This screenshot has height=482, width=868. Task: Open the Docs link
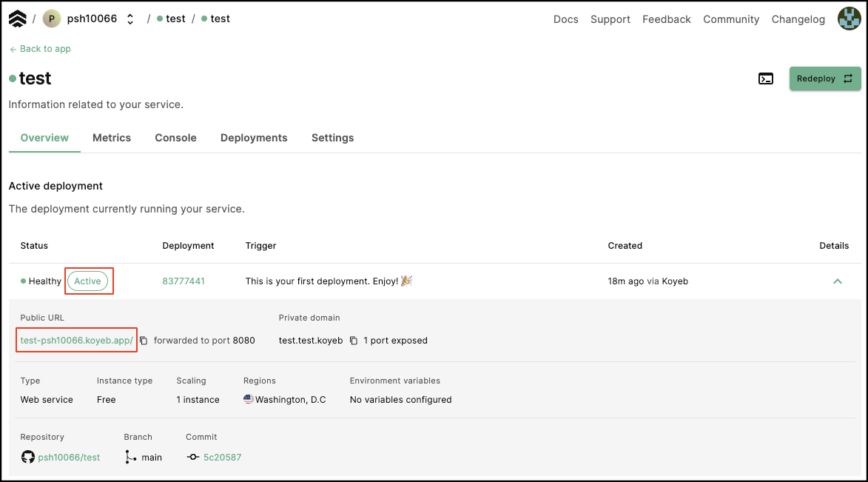point(566,19)
